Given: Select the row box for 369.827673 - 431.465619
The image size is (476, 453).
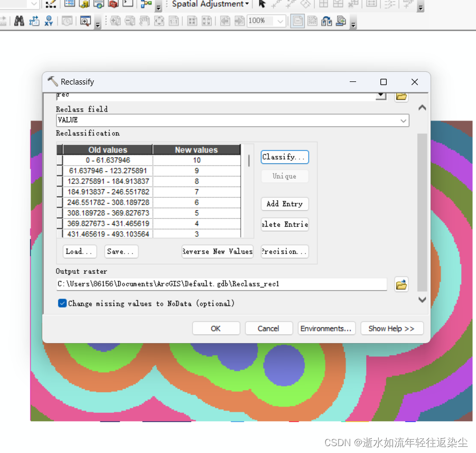Looking at the screenshot, I should pos(60,224).
